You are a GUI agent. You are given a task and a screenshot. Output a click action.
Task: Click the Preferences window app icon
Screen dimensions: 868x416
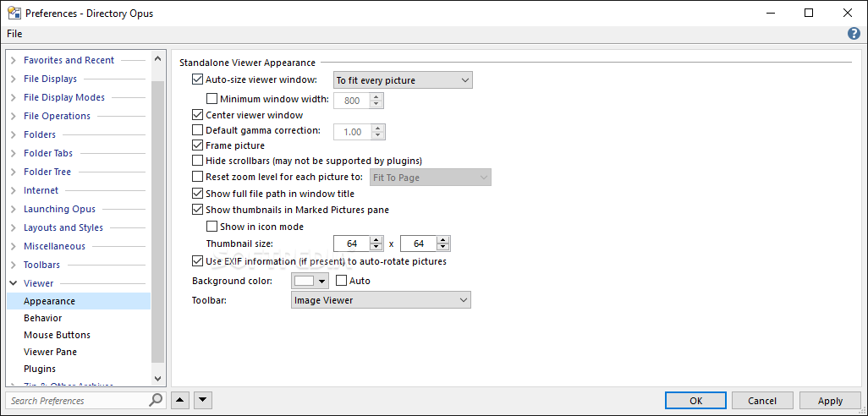click(14, 14)
